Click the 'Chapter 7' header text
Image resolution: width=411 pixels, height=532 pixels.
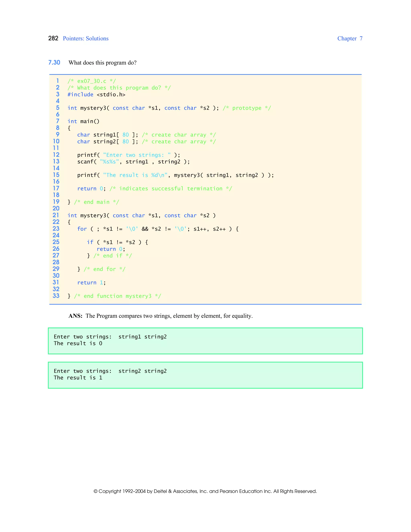click(x=350, y=39)
